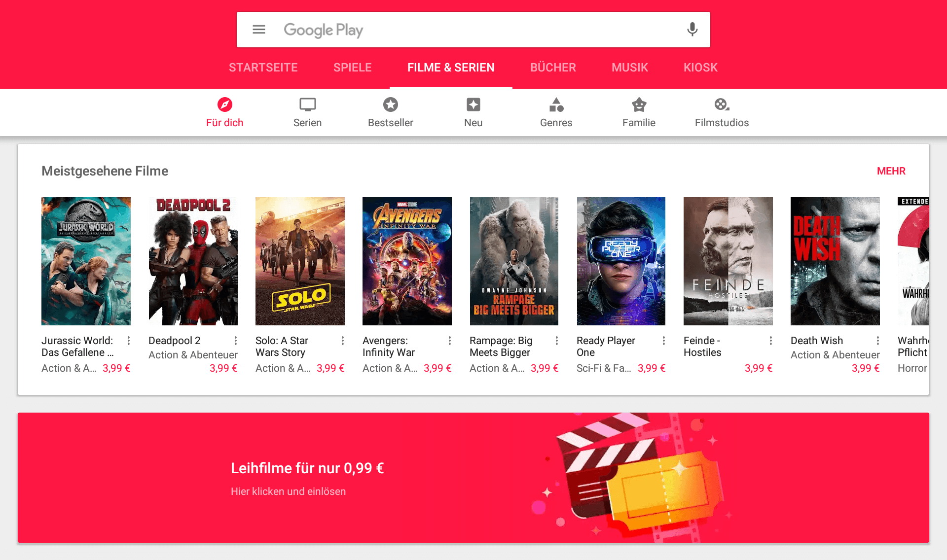Image resolution: width=947 pixels, height=560 pixels.
Task: Select the FILME & SERIEN tab
Action: [451, 68]
